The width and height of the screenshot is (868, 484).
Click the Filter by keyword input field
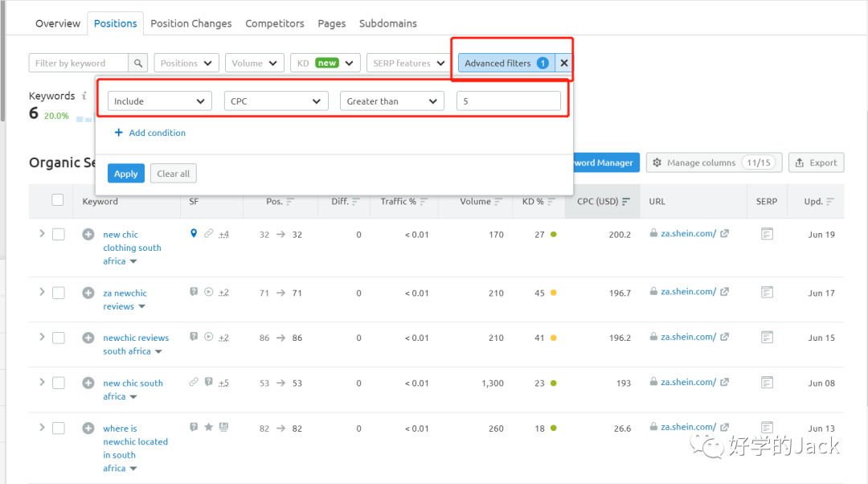79,64
